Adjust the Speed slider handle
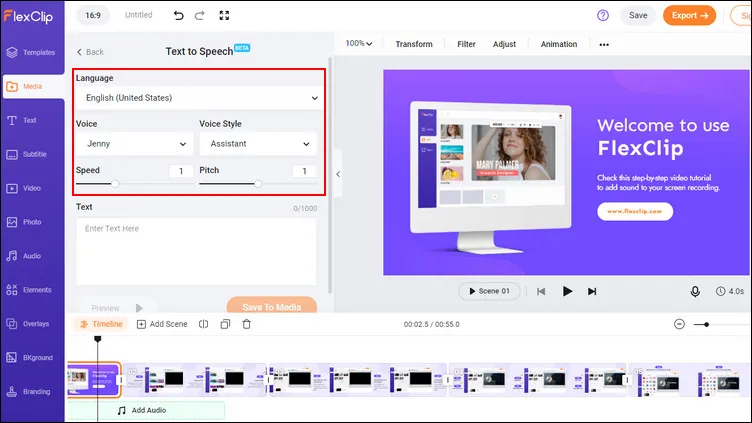 [x=115, y=184]
